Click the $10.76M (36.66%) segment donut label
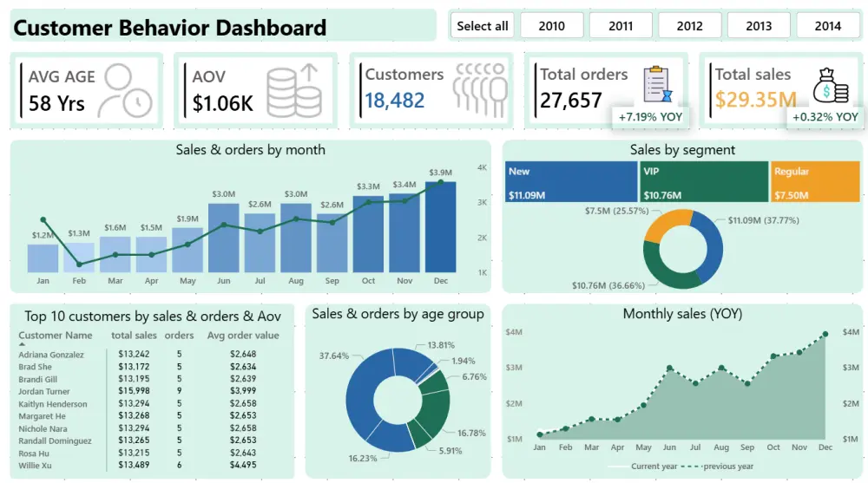Image resolution: width=868 pixels, height=483 pixels. (x=608, y=285)
